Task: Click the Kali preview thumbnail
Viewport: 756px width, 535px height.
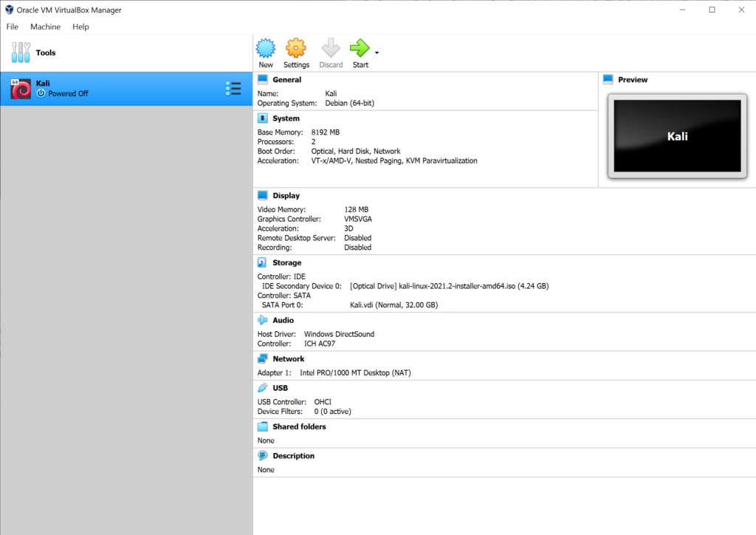Action: [x=677, y=136]
